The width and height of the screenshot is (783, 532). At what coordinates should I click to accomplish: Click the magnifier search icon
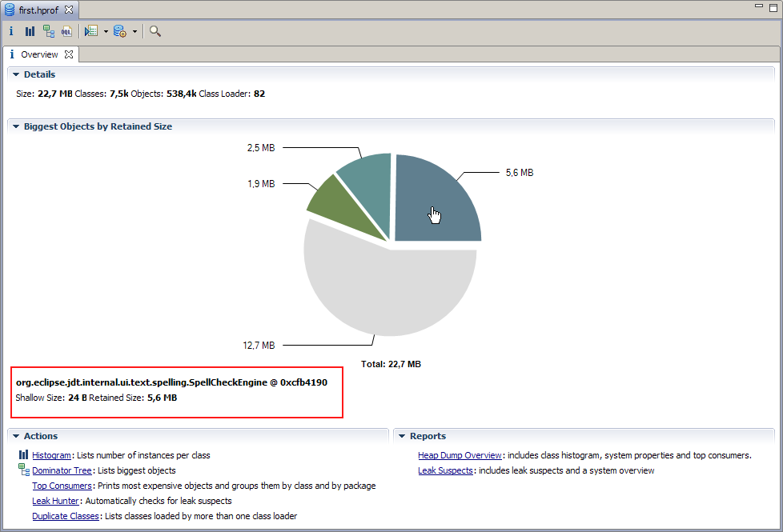pos(155,31)
